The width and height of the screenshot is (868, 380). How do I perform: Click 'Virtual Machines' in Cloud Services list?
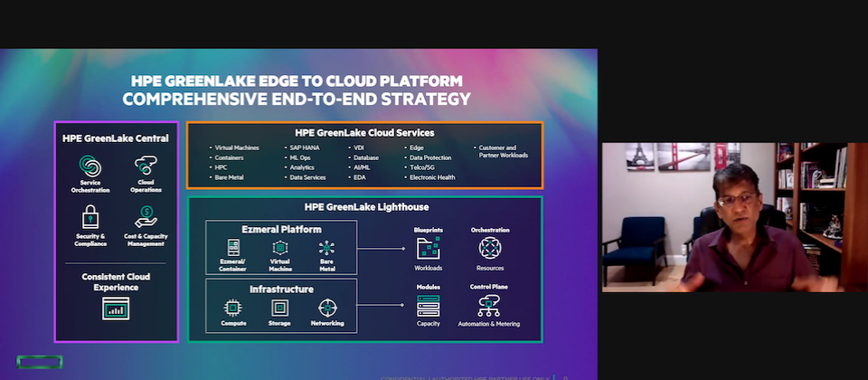click(237, 147)
